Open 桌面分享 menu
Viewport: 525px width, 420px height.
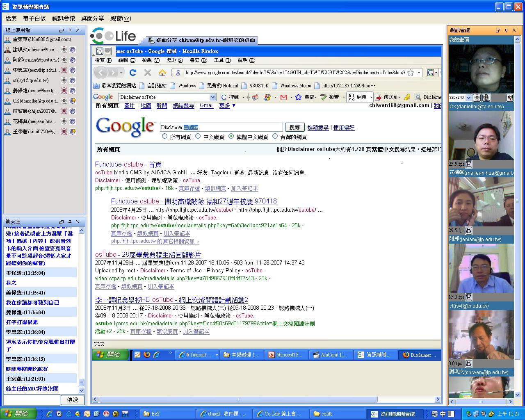pyautogui.click(x=92, y=18)
